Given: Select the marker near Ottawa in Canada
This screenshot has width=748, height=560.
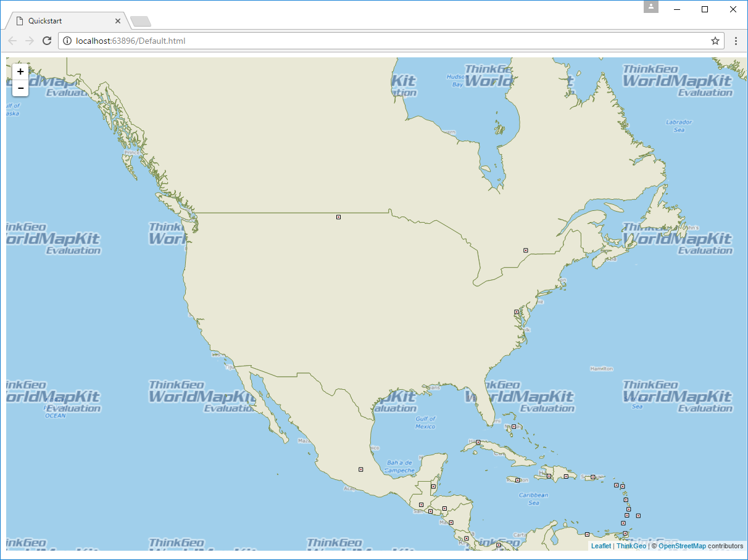Looking at the screenshot, I should coord(525,250).
